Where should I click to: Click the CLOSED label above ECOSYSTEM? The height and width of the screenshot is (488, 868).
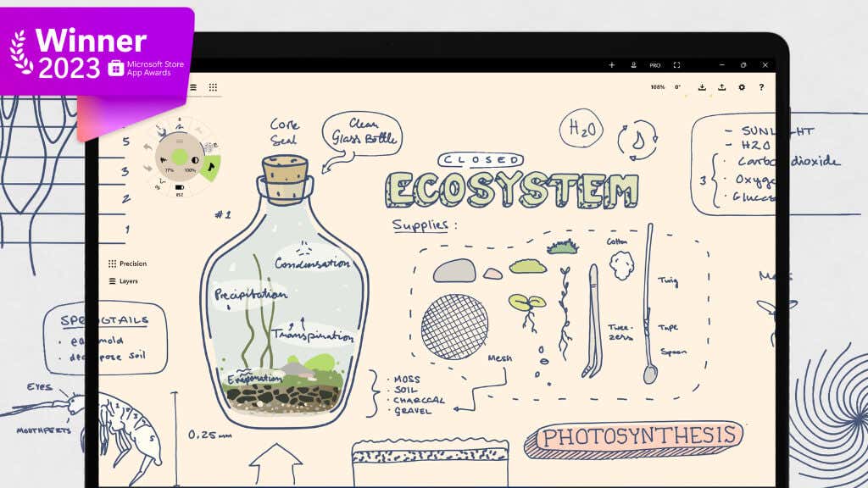coord(481,160)
